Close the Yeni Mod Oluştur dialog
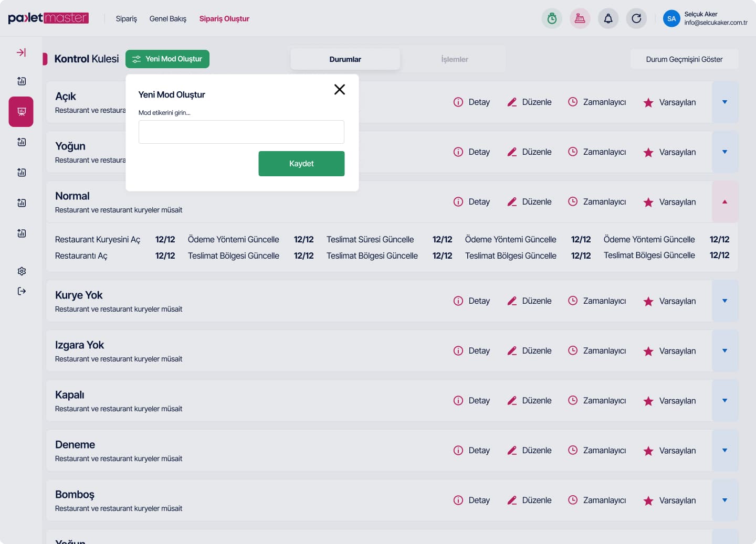The height and width of the screenshot is (544, 756). coord(340,89)
